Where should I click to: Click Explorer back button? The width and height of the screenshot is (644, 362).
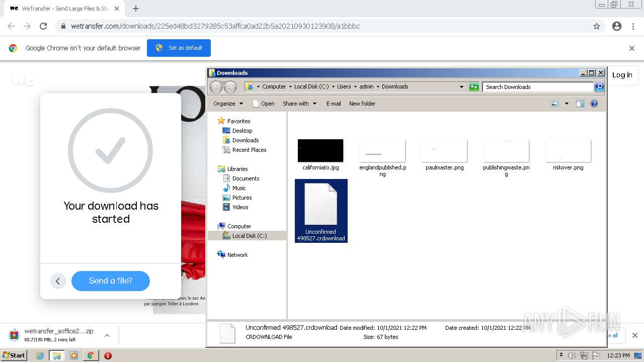216,87
